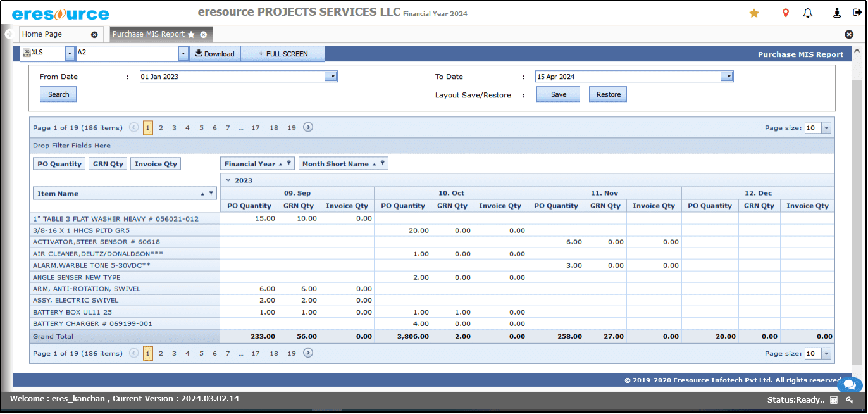The width and height of the screenshot is (868, 414).
Task: Open the Month Short Name field filter
Action: tap(383, 163)
